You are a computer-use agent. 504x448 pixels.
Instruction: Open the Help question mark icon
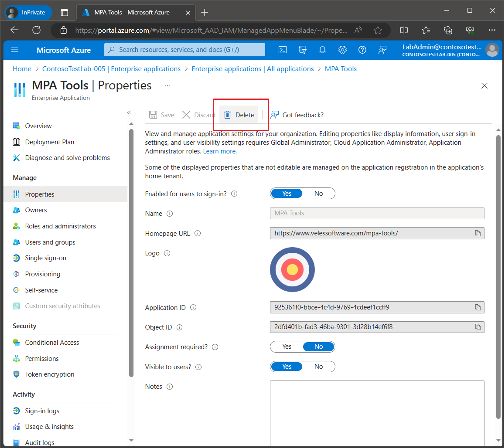click(362, 50)
